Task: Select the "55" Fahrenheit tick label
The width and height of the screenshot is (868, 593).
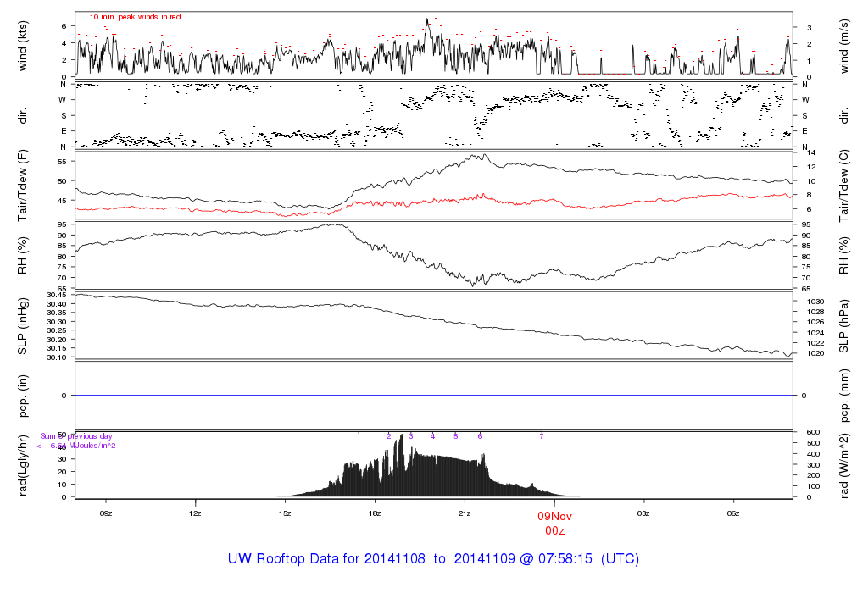Action: point(62,162)
